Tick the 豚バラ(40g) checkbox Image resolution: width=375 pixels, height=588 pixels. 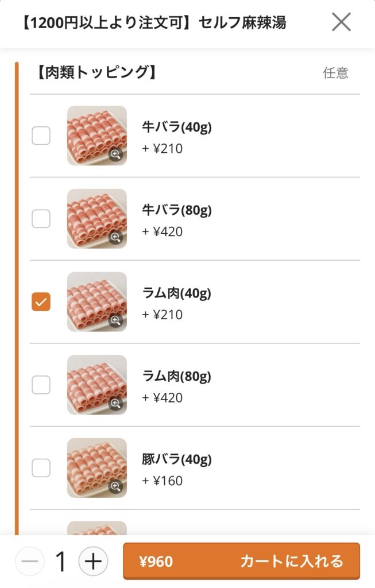pos(41,468)
